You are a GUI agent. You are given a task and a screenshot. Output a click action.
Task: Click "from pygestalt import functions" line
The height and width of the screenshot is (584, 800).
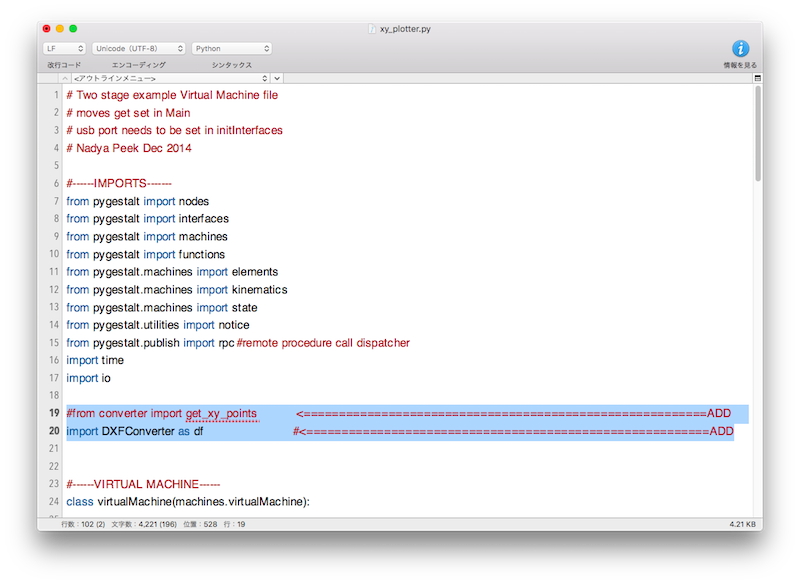tap(145, 254)
